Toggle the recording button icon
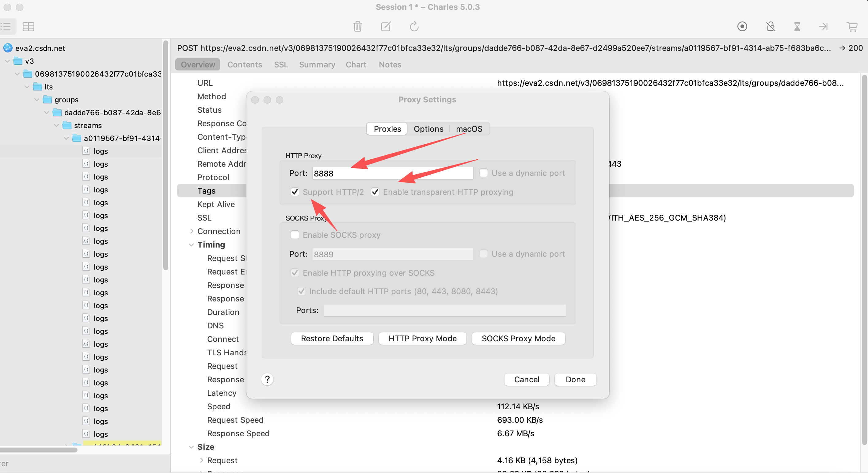Image resolution: width=868 pixels, height=473 pixels. 742,26
